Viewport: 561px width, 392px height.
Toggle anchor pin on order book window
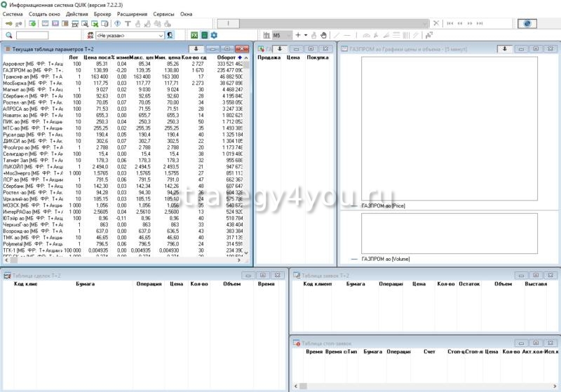click(278, 48)
